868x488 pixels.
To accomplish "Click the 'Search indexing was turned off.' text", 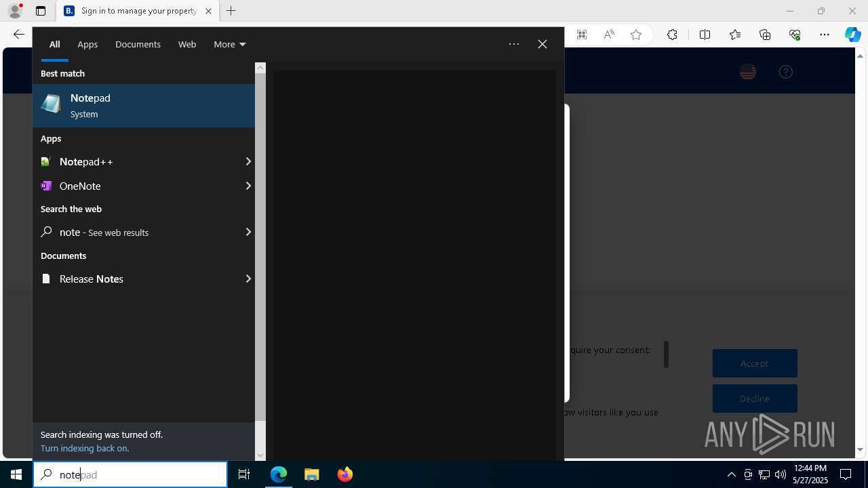I will pyautogui.click(x=102, y=434).
